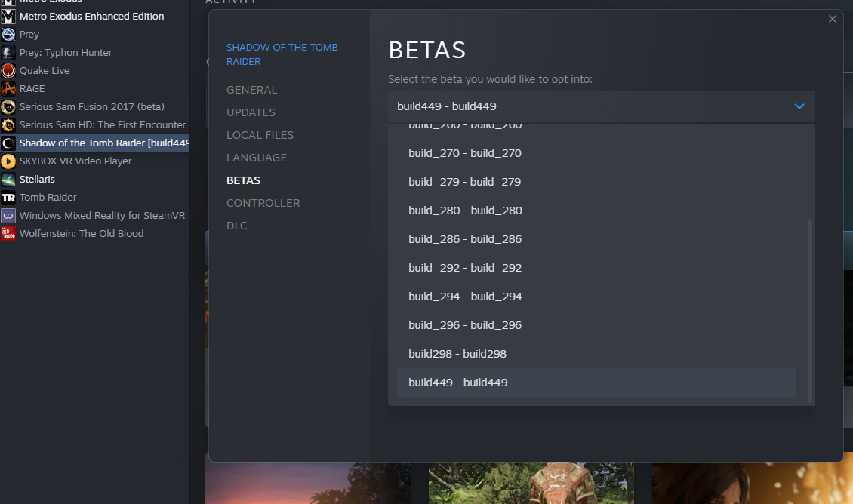Open the Lara Croft close-up screenshot thumbnail
The width and height of the screenshot is (853, 504).
point(753,483)
